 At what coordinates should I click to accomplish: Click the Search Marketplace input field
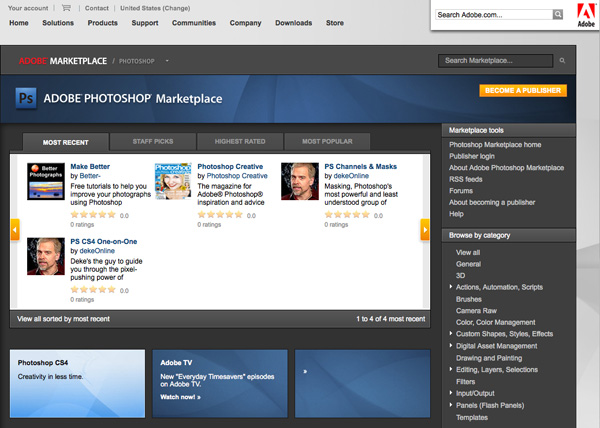click(496, 61)
